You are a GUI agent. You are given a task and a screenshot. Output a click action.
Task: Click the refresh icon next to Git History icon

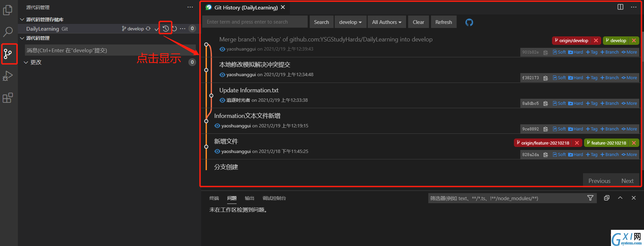[174, 29]
